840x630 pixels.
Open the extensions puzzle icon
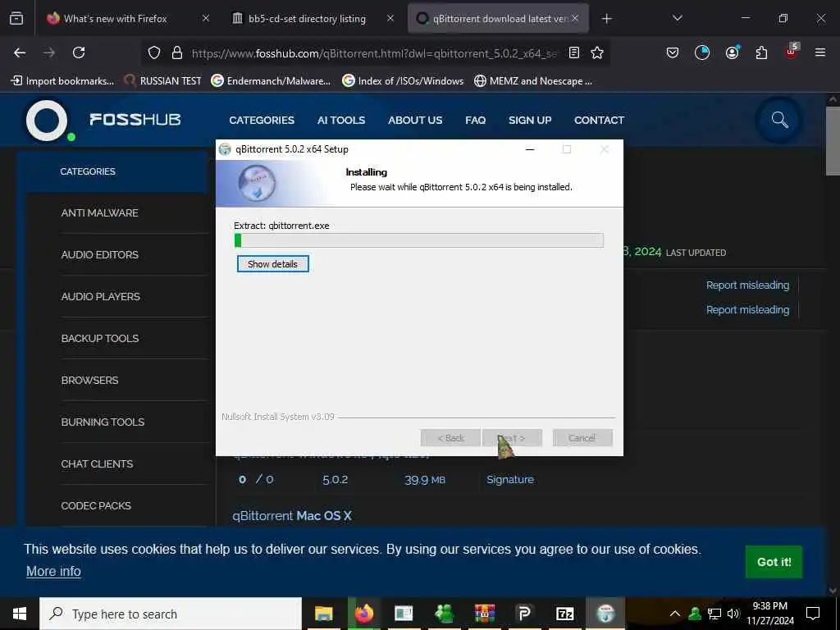point(761,52)
